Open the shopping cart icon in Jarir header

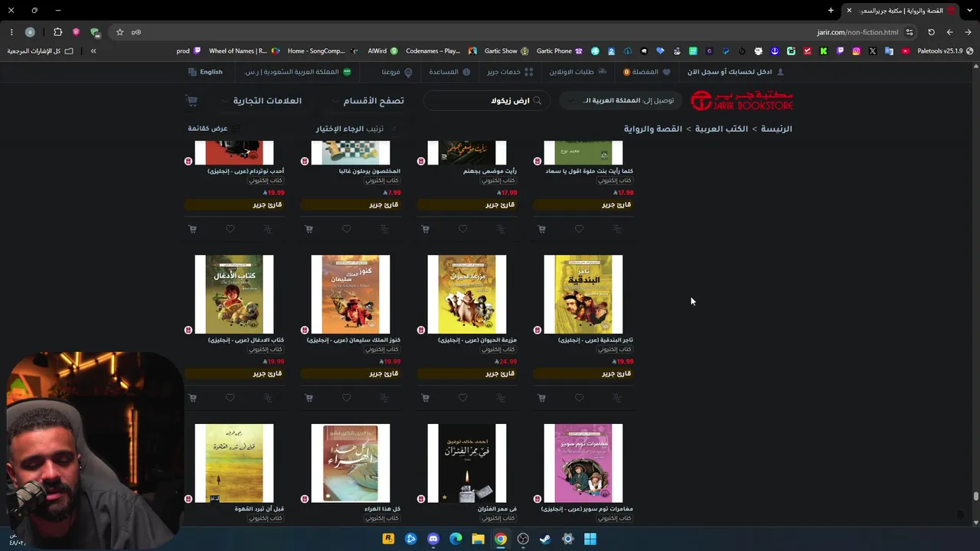coord(191,101)
